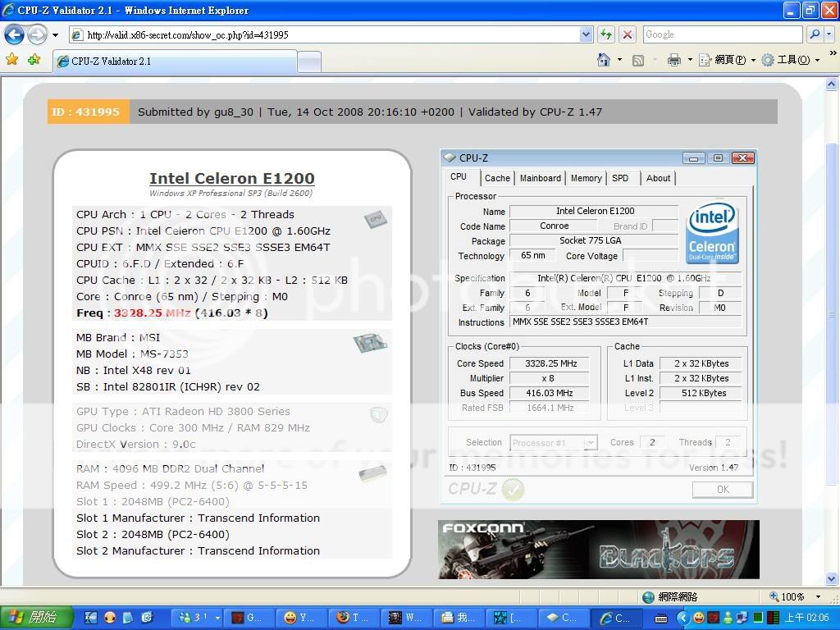Open the 工具(O) tools menu
Viewport: 840px width, 630px height.
point(791,60)
